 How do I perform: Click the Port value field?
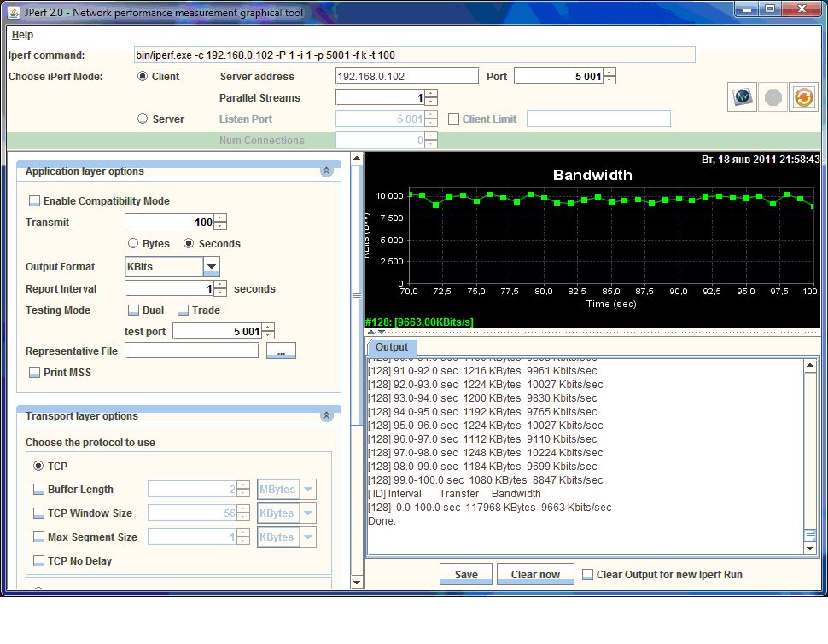(559, 76)
